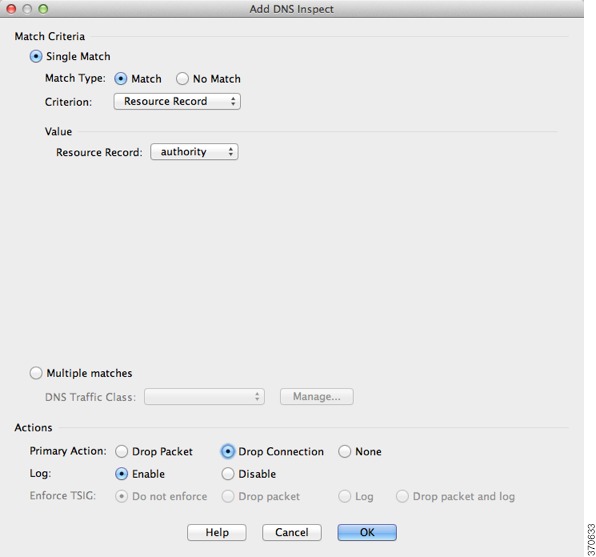Open the DNS Traffic Class dropdown
Image resolution: width=596 pixels, height=557 pixels.
(204, 397)
